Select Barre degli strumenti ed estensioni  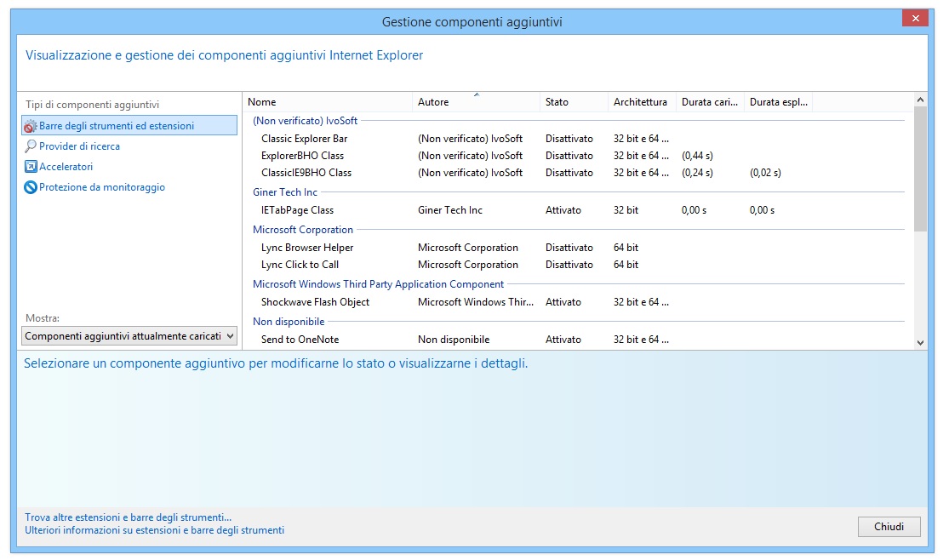[x=129, y=126]
